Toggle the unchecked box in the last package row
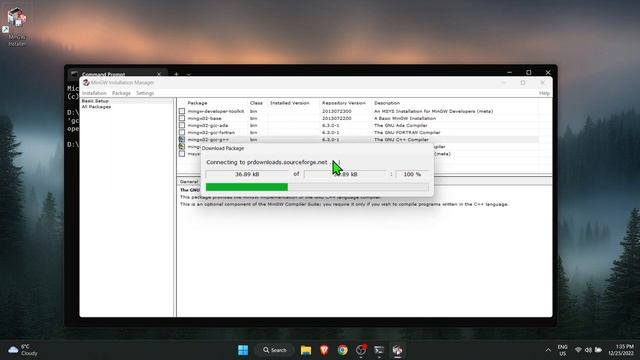The height and width of the screenshot is (360, 640). [182, 154]
